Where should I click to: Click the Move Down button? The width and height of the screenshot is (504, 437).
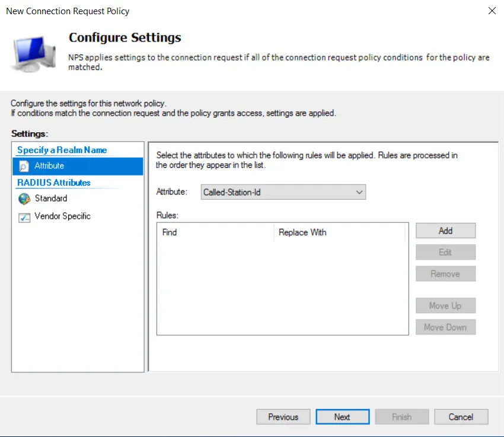(x=445, y=327)
